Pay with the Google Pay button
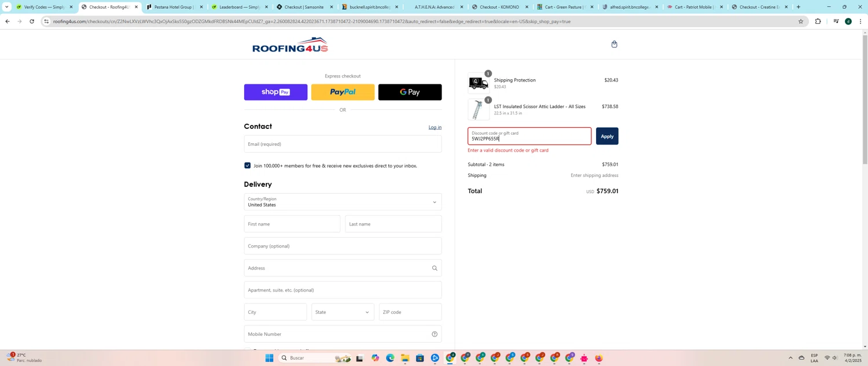868x366 pixels. point(410,92)
